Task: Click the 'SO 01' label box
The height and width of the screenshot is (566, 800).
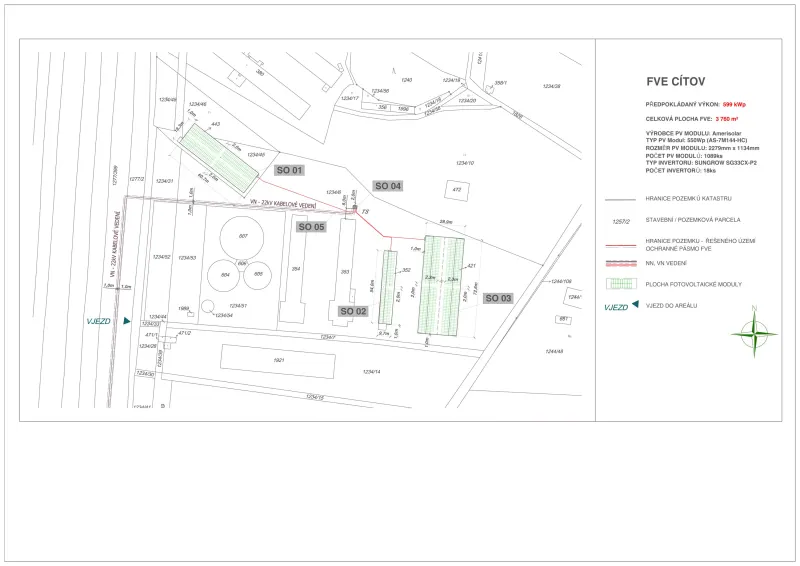Action: (x=289, y=170)
